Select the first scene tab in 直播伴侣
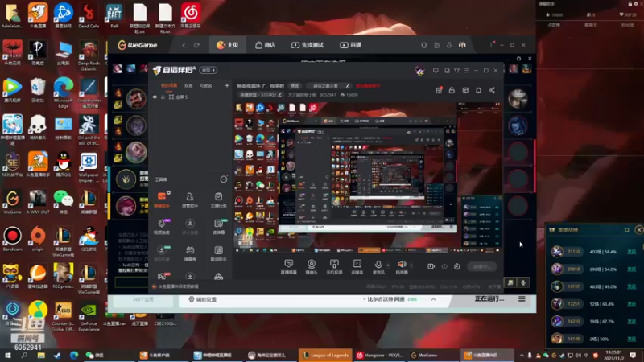The height and width of the screenshot is (362, 644). click(169, 85)
